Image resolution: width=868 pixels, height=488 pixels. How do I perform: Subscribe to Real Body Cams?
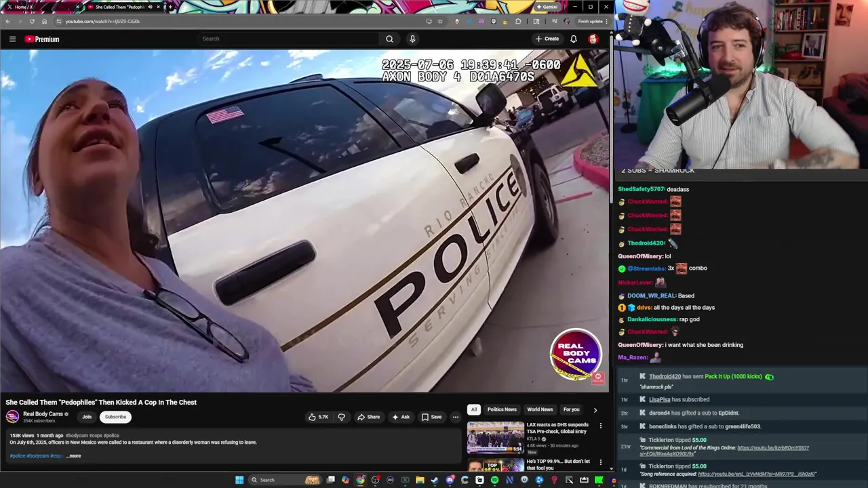[x=115, y=417]
